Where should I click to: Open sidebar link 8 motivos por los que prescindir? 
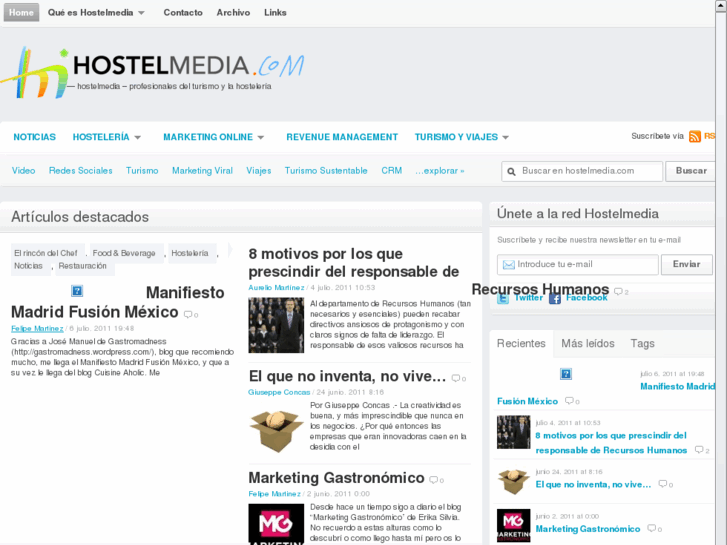[611, 442]
